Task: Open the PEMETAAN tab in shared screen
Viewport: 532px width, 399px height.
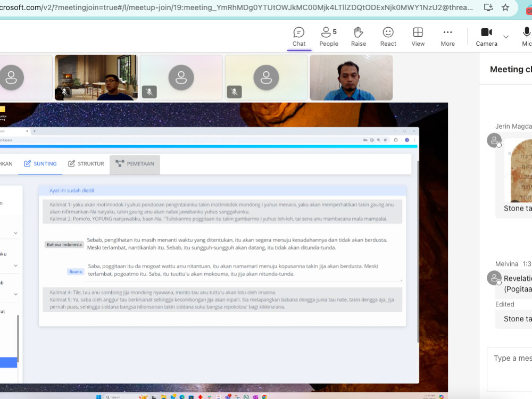Action: pos(135,164)
